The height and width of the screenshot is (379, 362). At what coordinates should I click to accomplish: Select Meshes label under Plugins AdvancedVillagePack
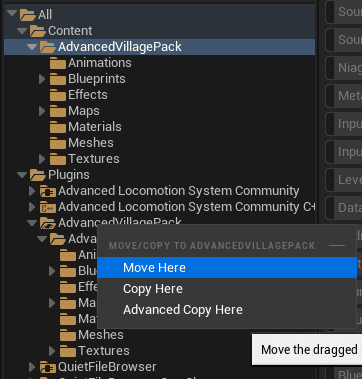pyautogui.click(x=101, y=335)
